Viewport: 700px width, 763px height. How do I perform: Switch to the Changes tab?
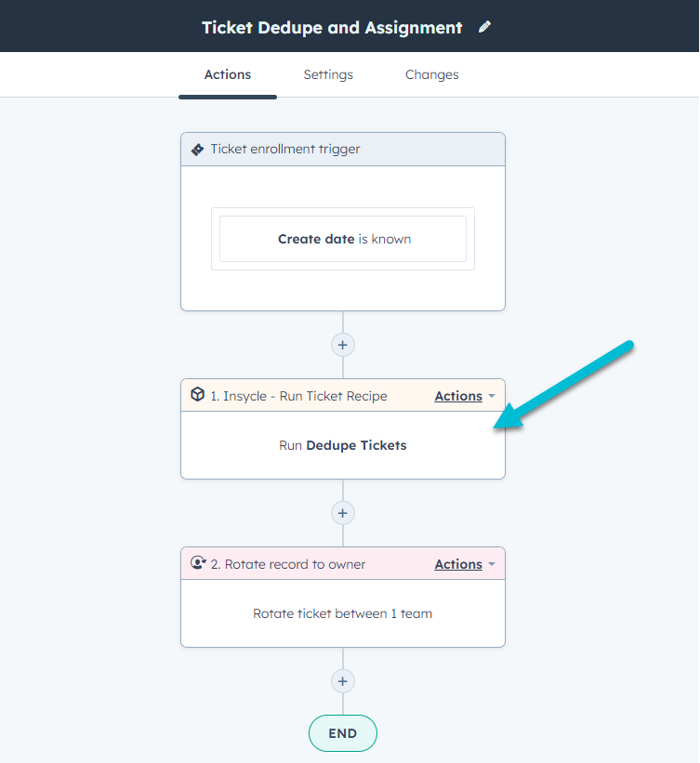pos(431,74)
